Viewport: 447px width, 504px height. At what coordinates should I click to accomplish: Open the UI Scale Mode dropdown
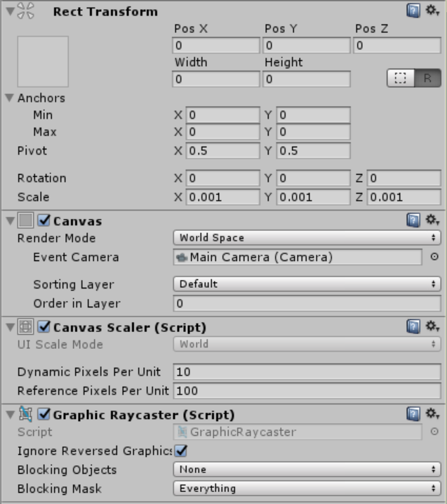(307, 344)
